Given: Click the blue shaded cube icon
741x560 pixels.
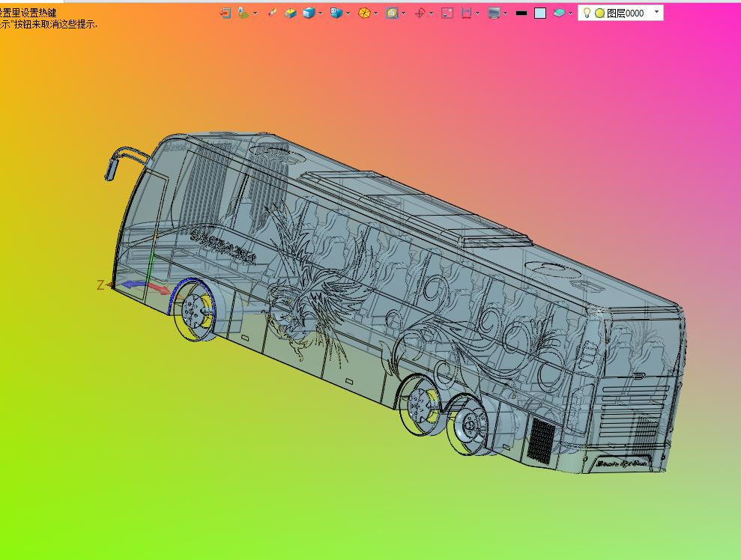Looking at the screenshot, I should (x=309, y=13).
